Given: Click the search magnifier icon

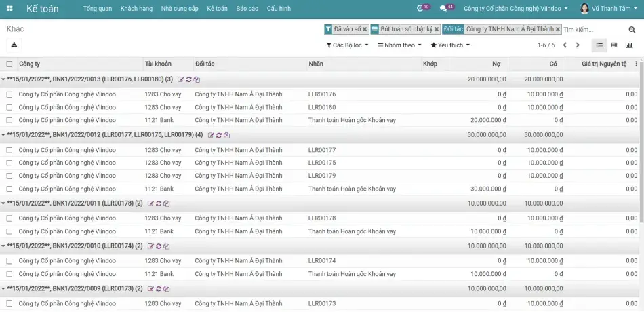Looking at the screenshot, I should click(632, 30).
